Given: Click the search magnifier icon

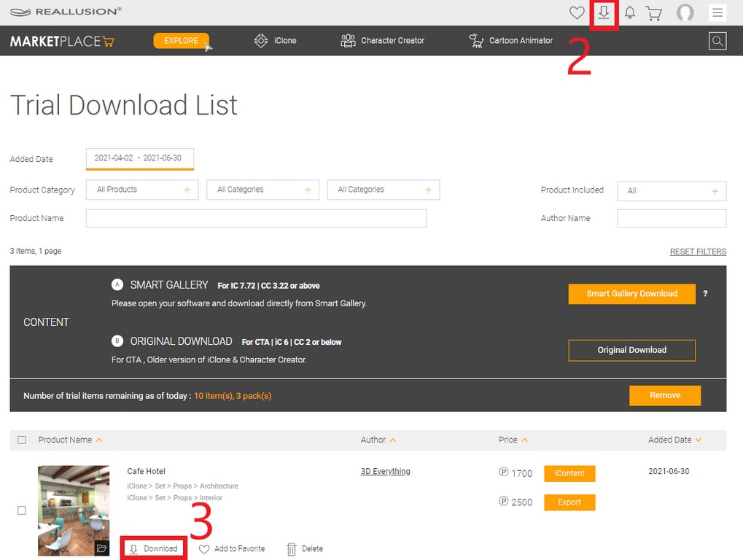Looking at the screenshot, I should click(717, 42).
